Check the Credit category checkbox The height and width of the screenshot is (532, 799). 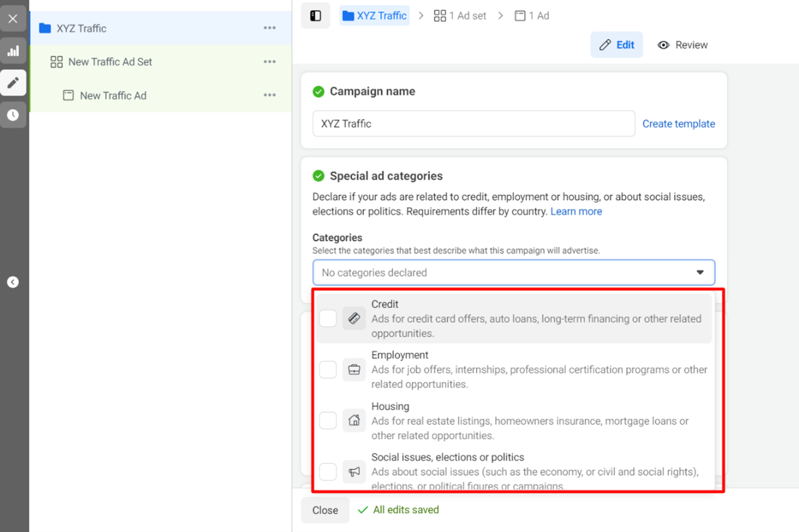328,318
